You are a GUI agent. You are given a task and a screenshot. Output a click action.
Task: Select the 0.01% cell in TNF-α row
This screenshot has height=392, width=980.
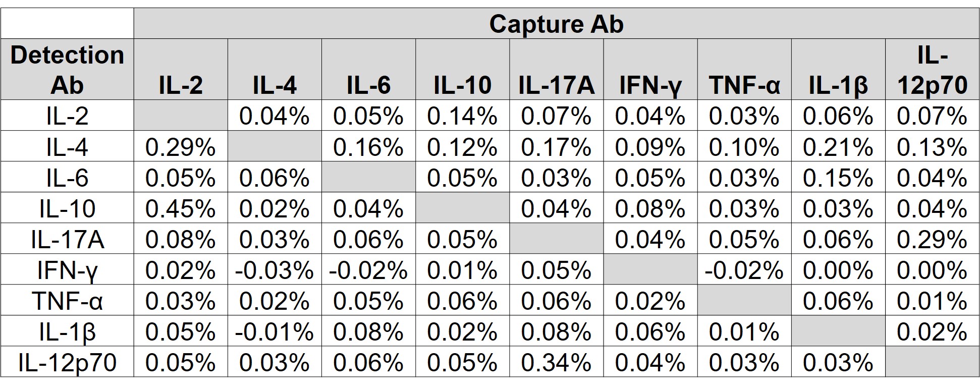click(x=932, y=301)
